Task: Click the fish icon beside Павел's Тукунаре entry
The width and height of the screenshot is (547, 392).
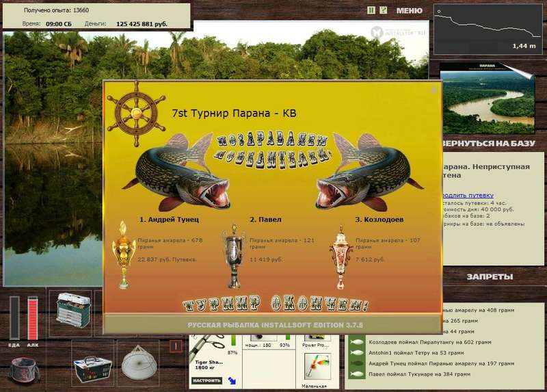Action: point(357,374)
